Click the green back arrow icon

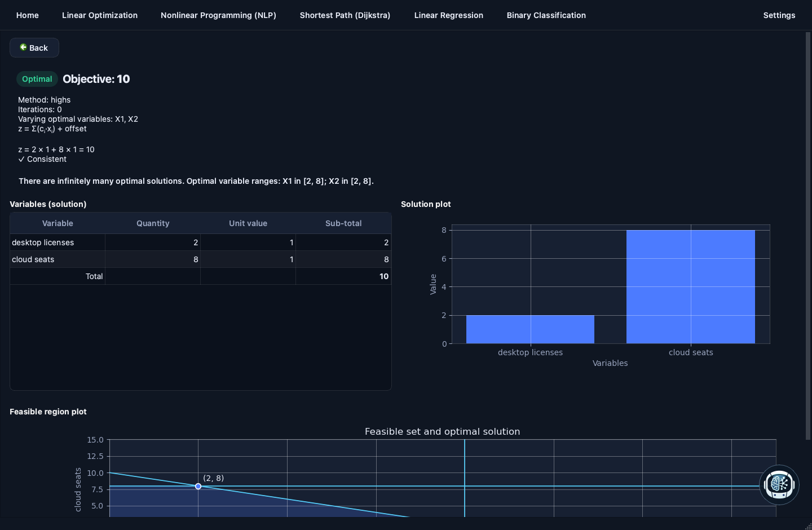pyautogui.click(x=23, y=47)
